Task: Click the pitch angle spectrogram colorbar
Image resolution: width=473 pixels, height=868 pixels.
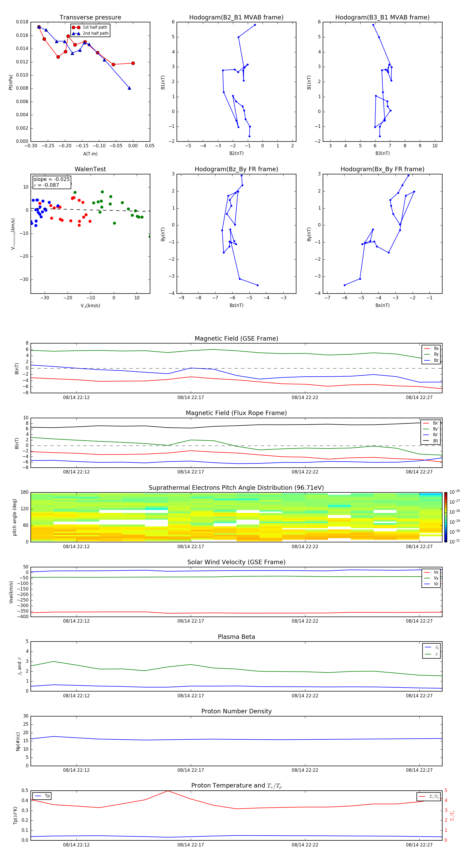Action: click(x=446, y=517)
